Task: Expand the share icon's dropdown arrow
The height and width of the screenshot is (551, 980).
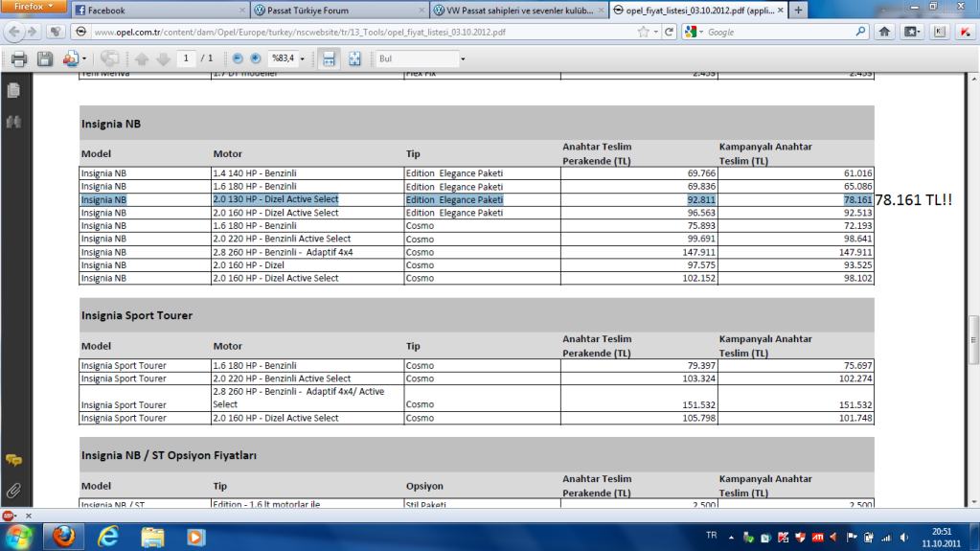Action: (84, 58)
